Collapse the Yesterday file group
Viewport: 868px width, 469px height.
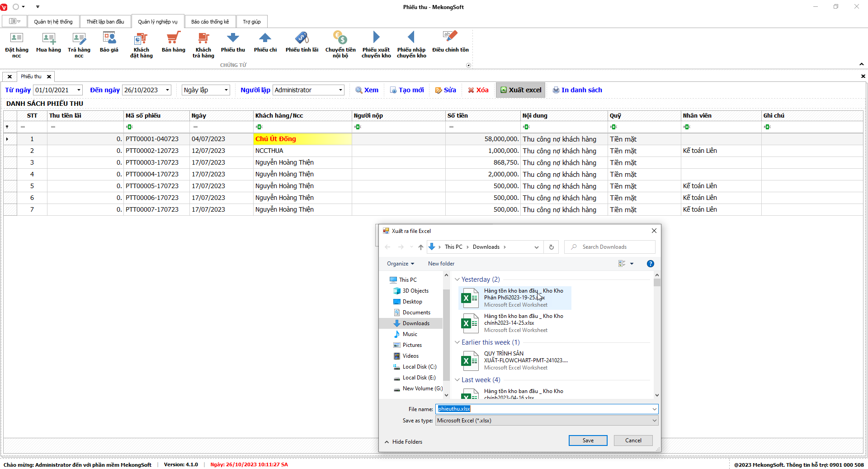click(457, 280)
